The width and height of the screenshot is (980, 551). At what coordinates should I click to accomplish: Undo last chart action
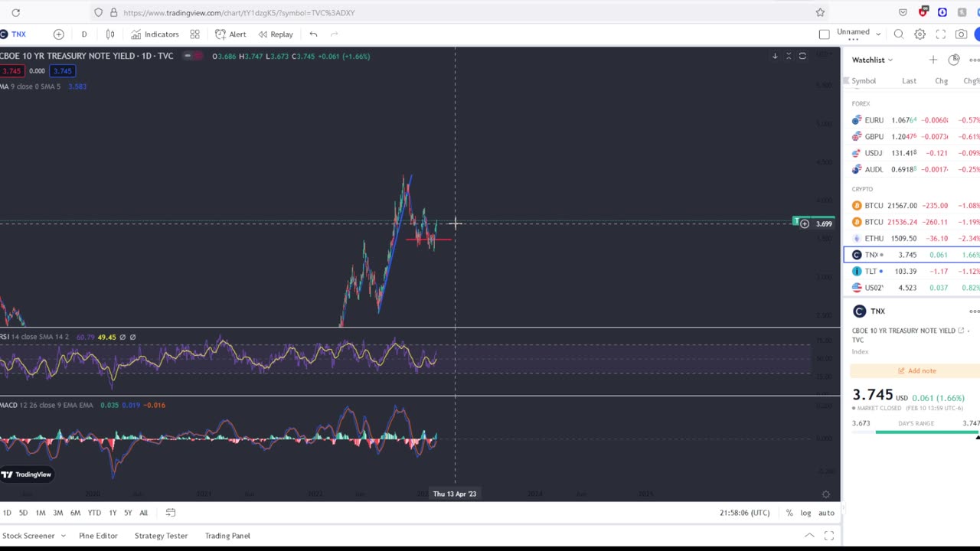(x=313, y=34)
